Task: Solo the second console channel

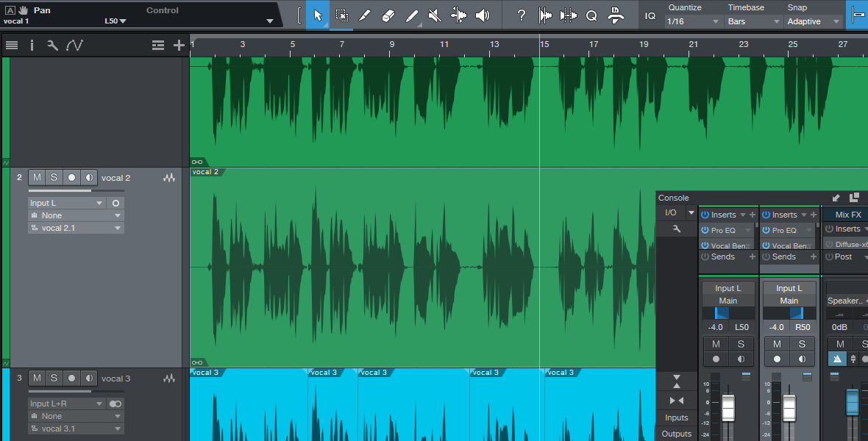Action: coord(802,344)
